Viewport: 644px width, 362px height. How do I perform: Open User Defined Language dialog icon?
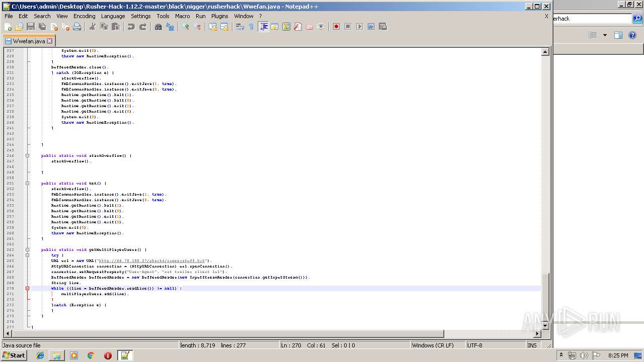pos(275,27)
